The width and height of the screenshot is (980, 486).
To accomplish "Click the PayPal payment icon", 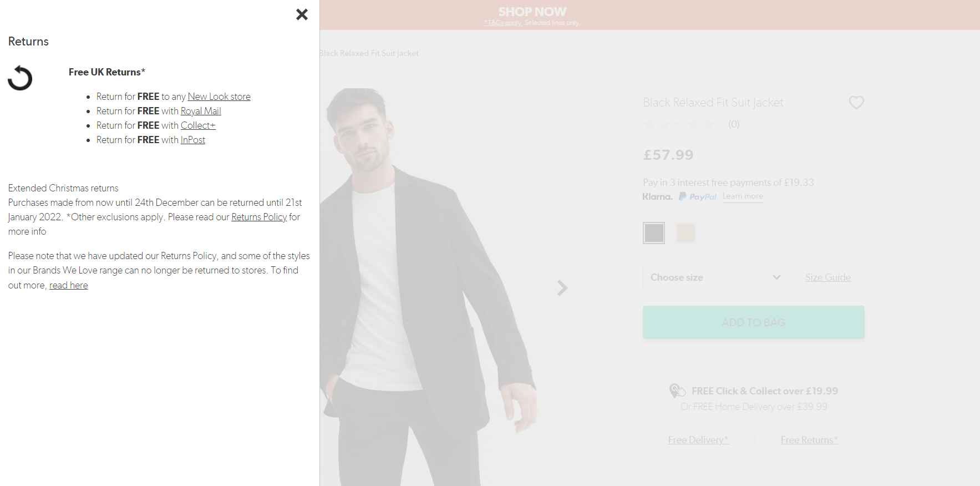I will (x=697, y=196).
